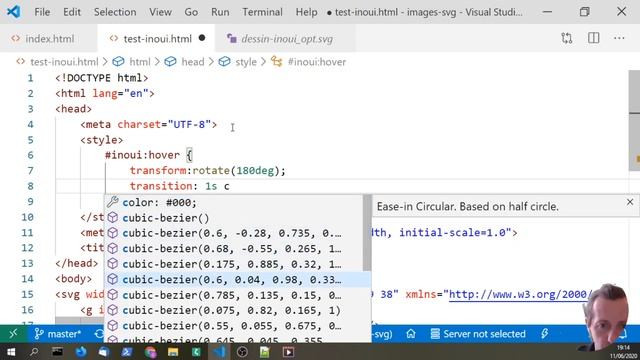Place cursor on the DOCTYPE line 1
Viewport: 640px width, 360px height.
click(x=102, y=78)
